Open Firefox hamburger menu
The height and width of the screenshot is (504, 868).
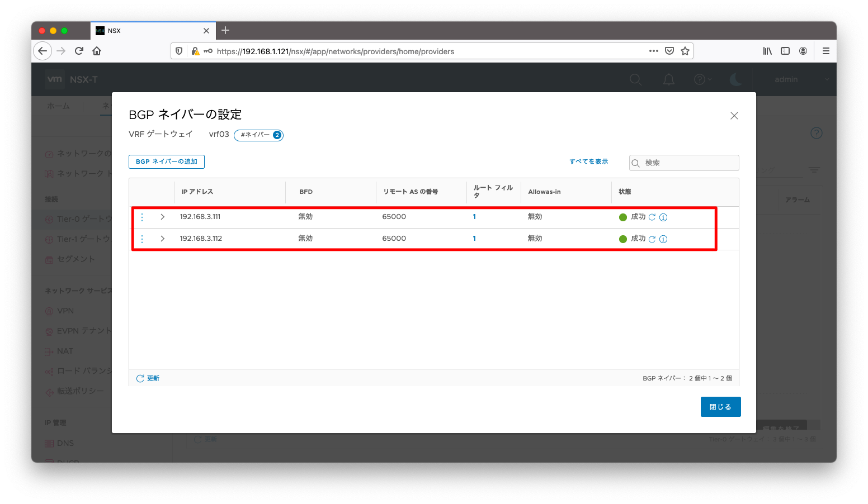tap(826, 51)
